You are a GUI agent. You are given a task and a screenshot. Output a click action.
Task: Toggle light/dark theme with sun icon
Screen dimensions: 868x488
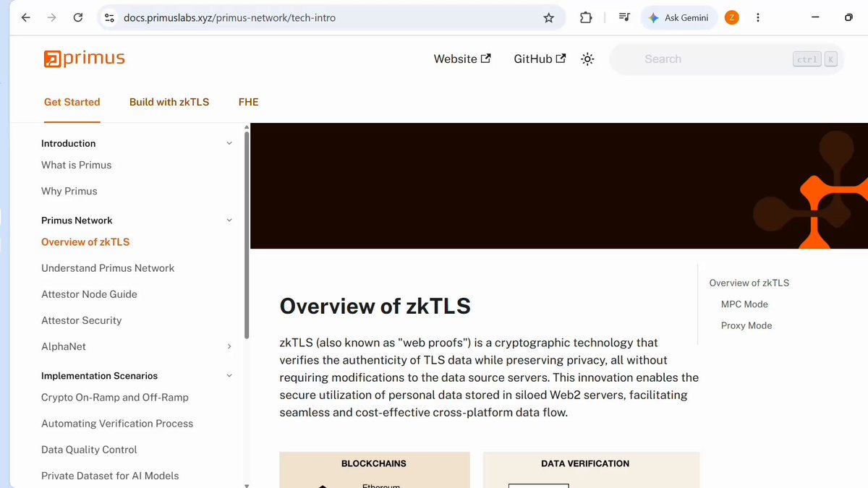587,59
